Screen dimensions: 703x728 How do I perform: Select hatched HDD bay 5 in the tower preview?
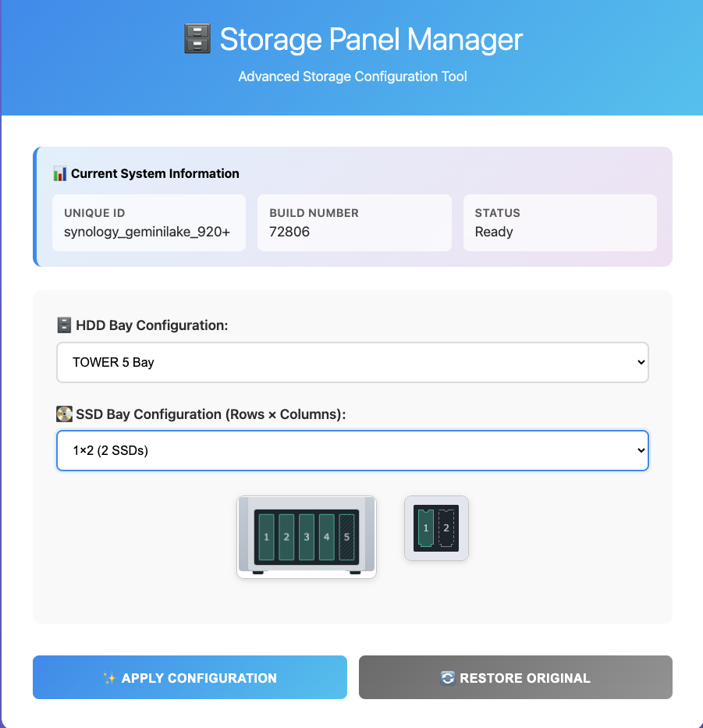(x=346, y=537)
